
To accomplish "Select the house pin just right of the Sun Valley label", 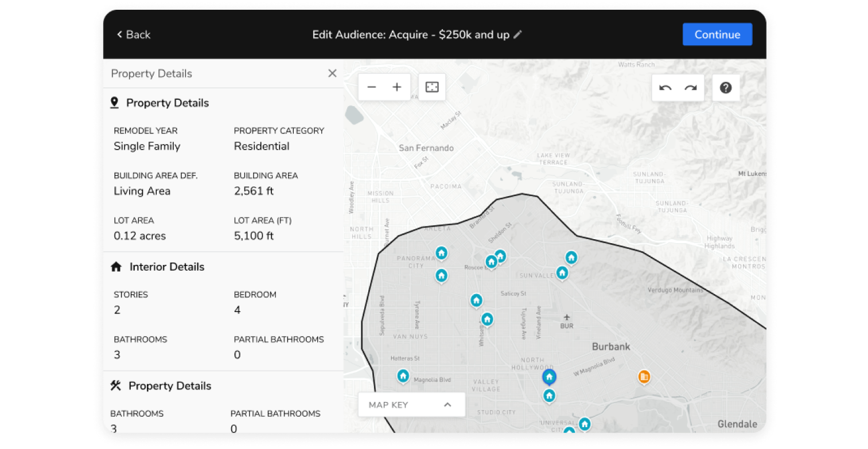I will (x=562, y=273).
